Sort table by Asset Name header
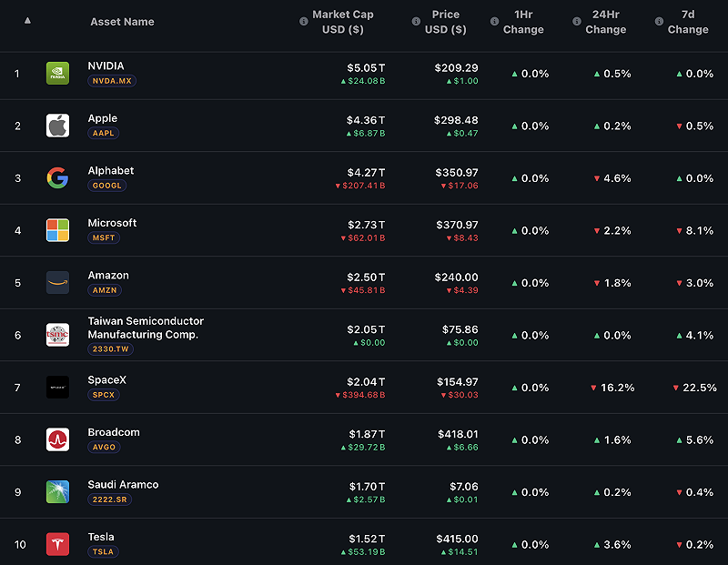The width and height of the screenshot is (728, 565). tap(122, 22)
